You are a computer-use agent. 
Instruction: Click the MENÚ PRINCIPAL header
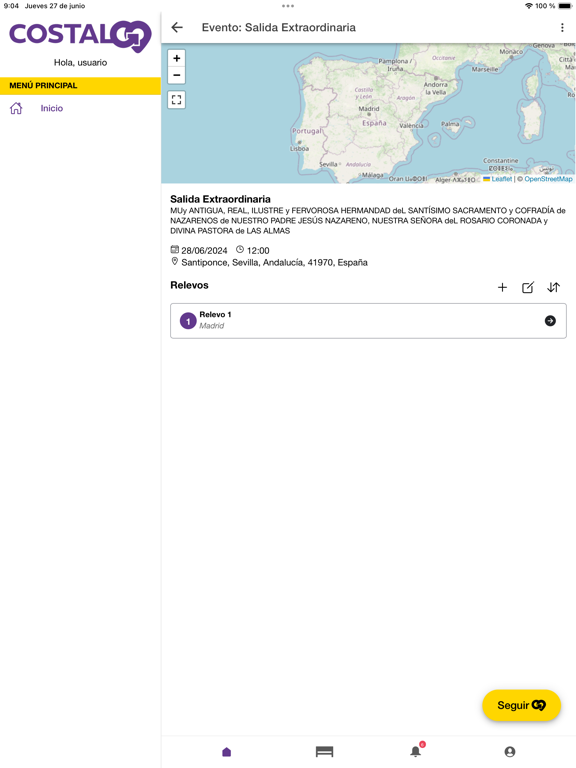[80, 86]
